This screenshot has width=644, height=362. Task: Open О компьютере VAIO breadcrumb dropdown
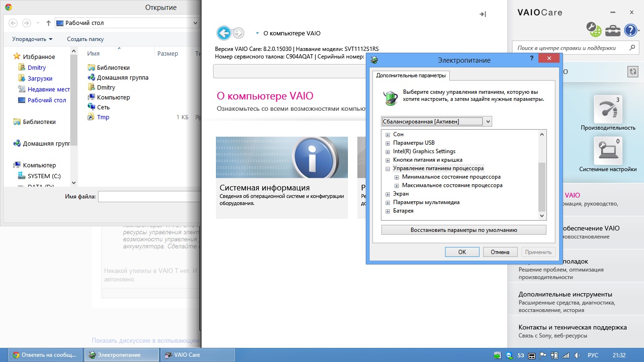[257, 33]
